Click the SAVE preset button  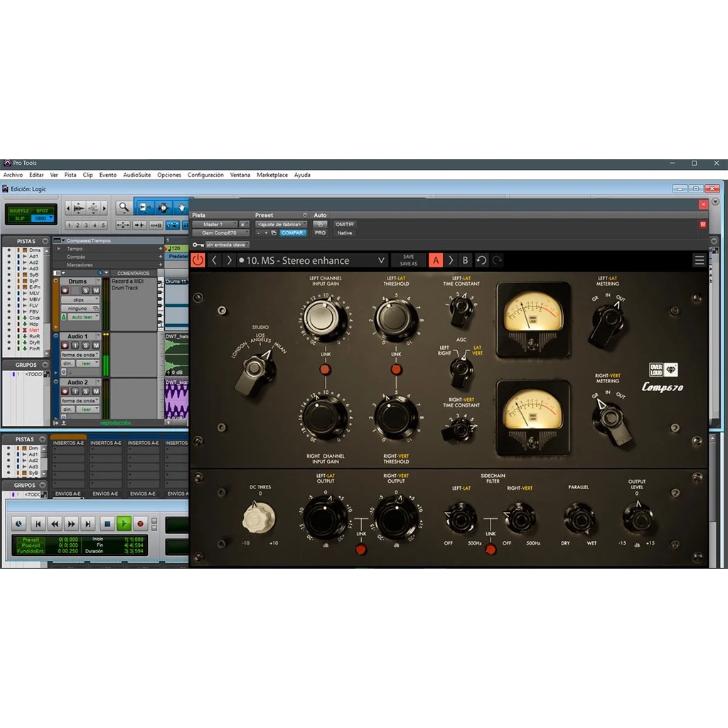pyautogui.click(x=409, y=257)
